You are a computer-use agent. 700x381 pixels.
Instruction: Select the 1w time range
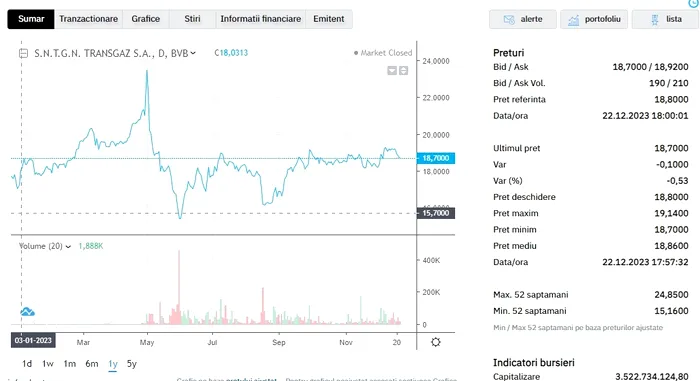click(48, 364)
